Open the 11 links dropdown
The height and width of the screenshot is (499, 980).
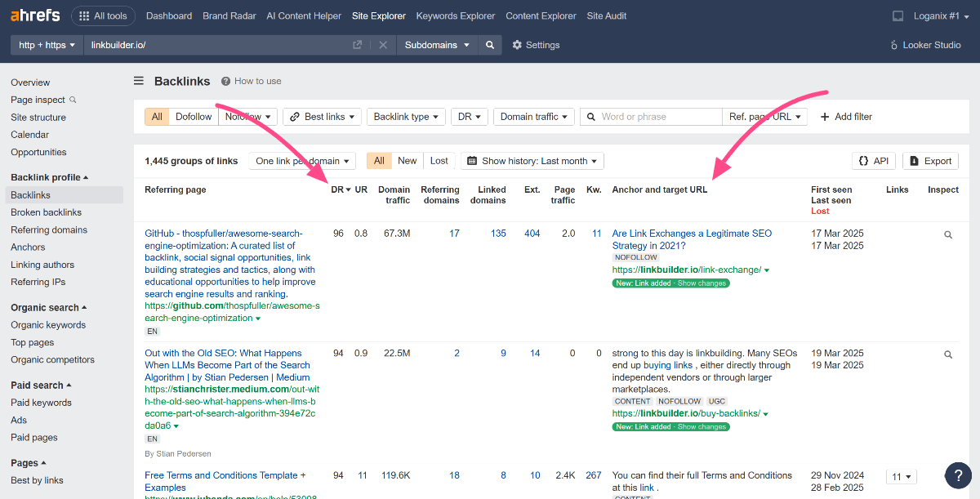(x=902, y=477)
